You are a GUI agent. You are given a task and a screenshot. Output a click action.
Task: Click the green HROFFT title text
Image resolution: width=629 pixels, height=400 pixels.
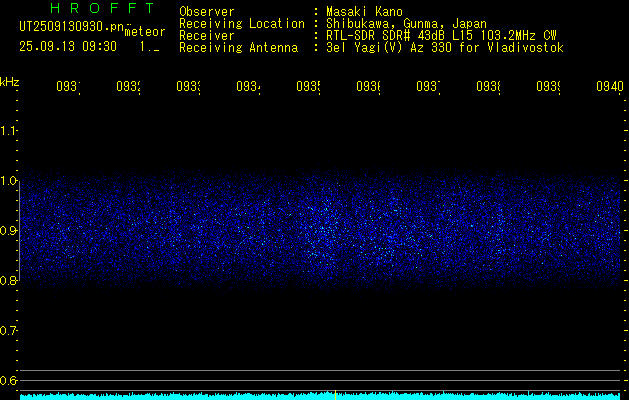[x=103, y=8]
